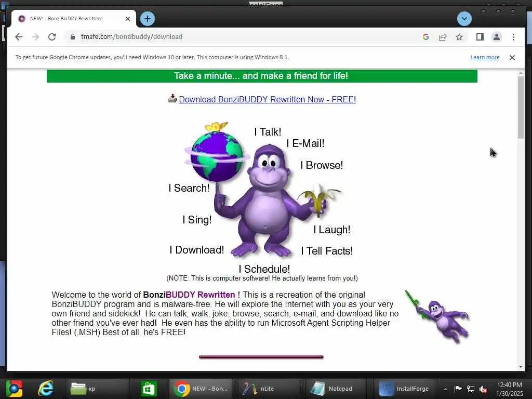This screenshot has width=532, height=399.
Task: Click the Bonzi gorilla main image
Action: click(x=268, y=200)
